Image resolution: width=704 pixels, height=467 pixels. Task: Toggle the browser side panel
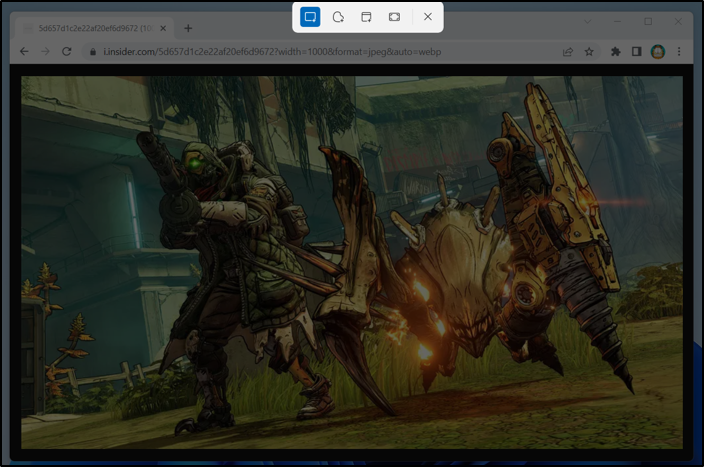[636, 51]
